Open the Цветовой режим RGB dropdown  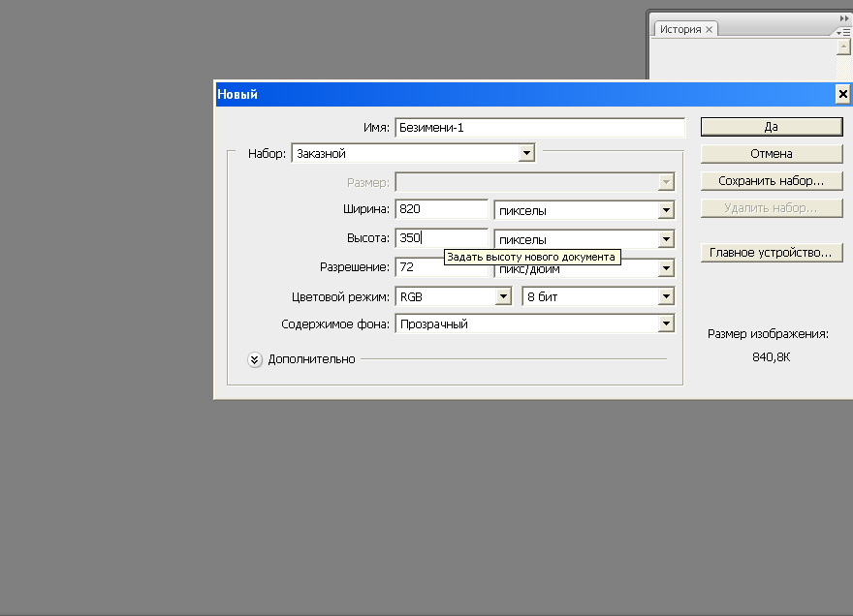pyautogui.click(x=502, y=297)
